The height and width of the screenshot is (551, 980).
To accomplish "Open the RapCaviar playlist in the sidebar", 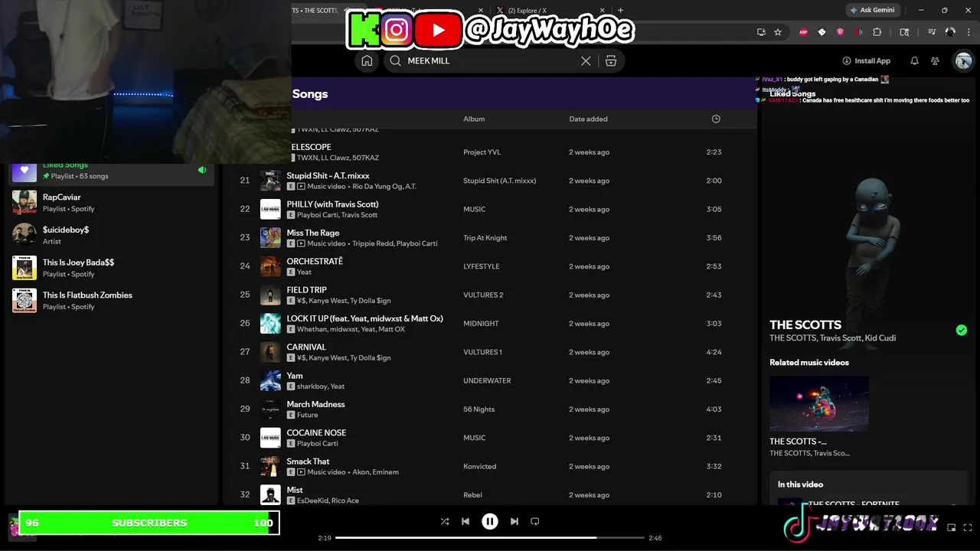I will 111,202.
